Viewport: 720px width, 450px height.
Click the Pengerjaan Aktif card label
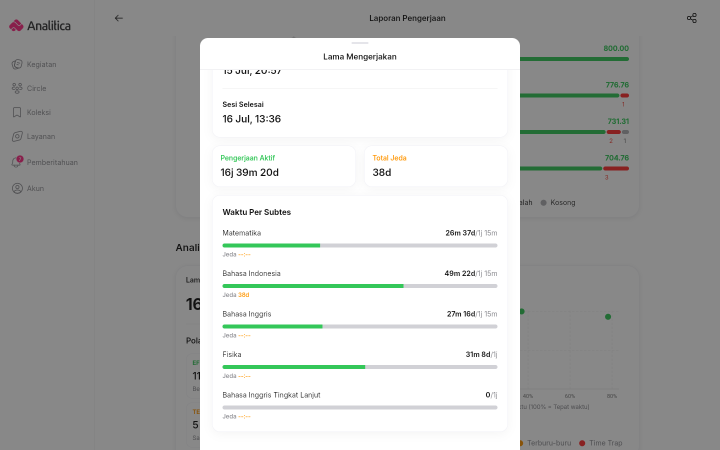248,158
